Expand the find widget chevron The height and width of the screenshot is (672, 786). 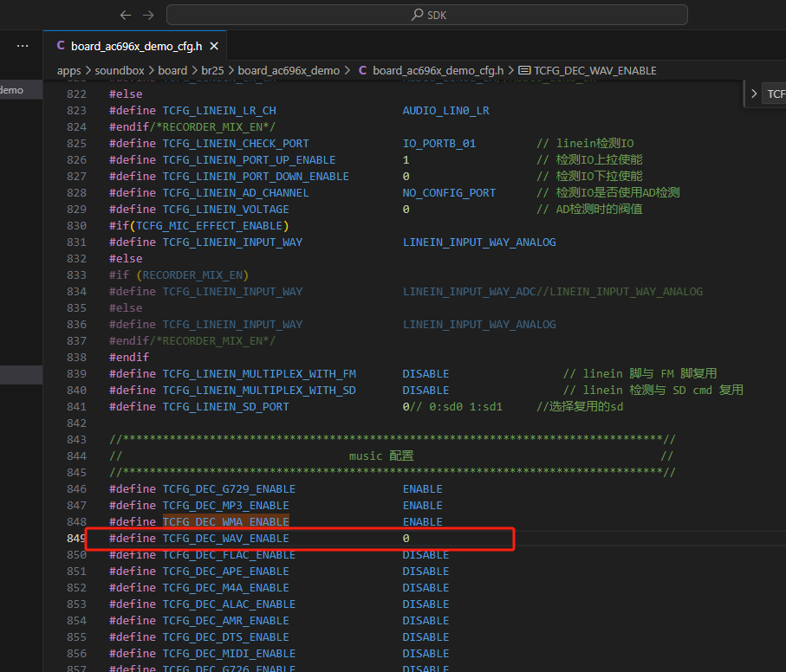(x=753, y=94)
